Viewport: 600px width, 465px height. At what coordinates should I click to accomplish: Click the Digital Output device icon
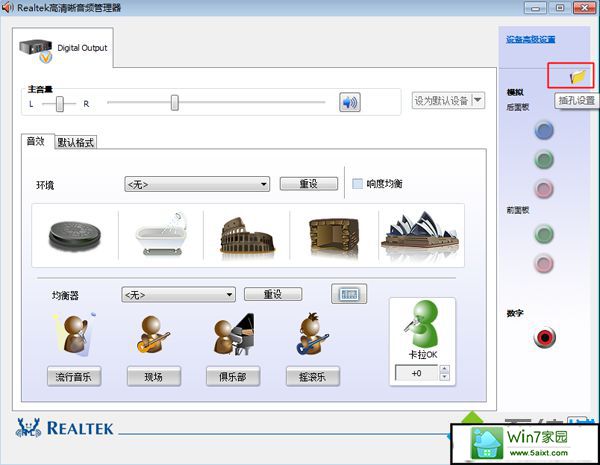click(x=36, y=51)
